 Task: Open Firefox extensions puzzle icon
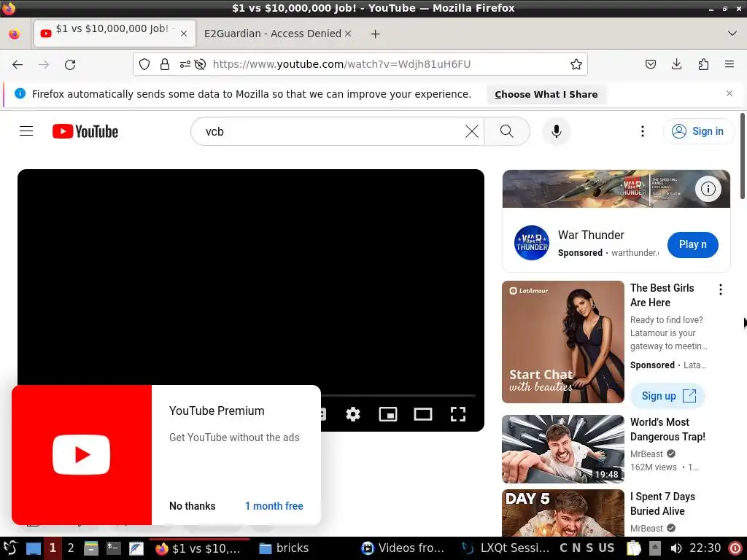pos(703,64)
